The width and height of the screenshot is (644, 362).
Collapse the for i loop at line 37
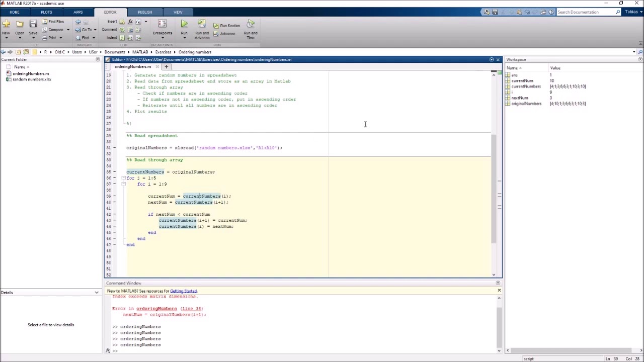[123, 184]
